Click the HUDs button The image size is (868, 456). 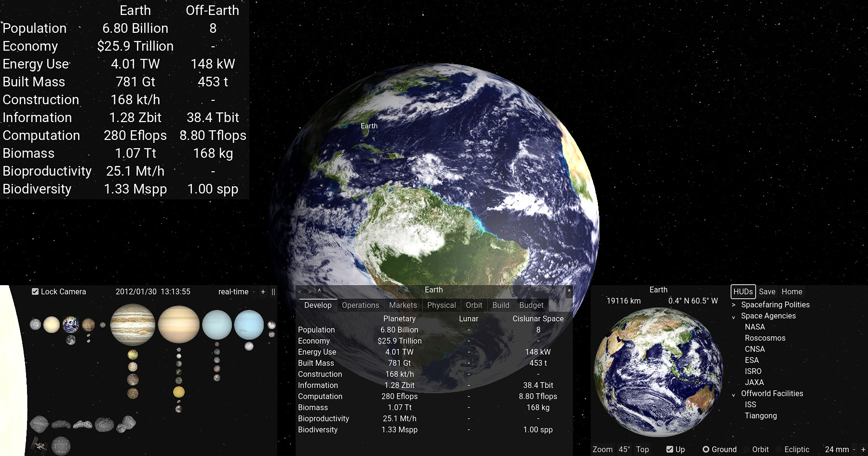pos(743,291)
